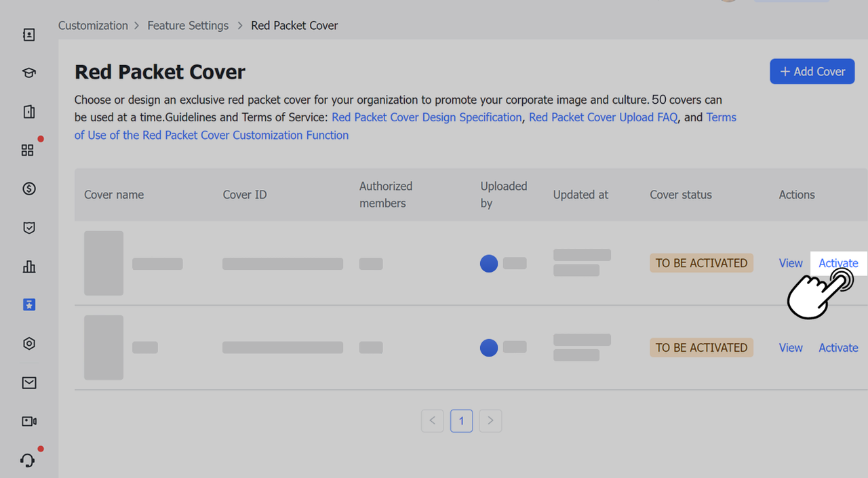The height and width of the screenshot is (478, 868).
Task: Go to next page with right chevron
Action: click(490, 421)
